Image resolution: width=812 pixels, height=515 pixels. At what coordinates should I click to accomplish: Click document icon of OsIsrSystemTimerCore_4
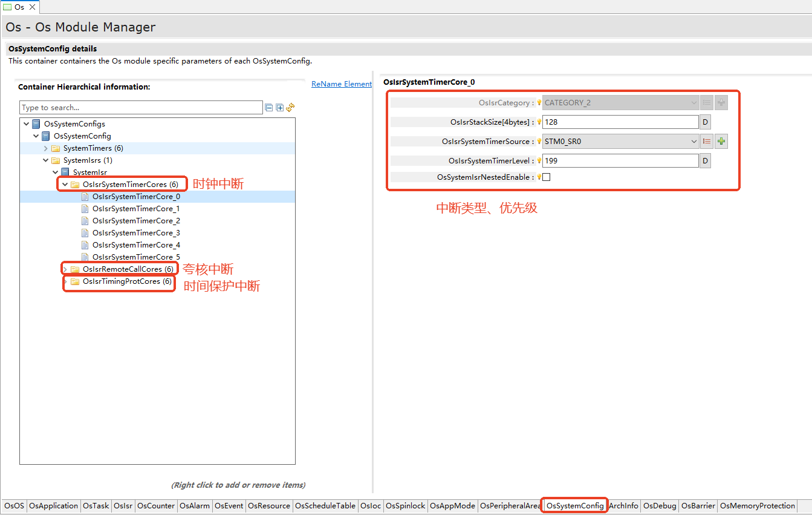pos(85,245)
